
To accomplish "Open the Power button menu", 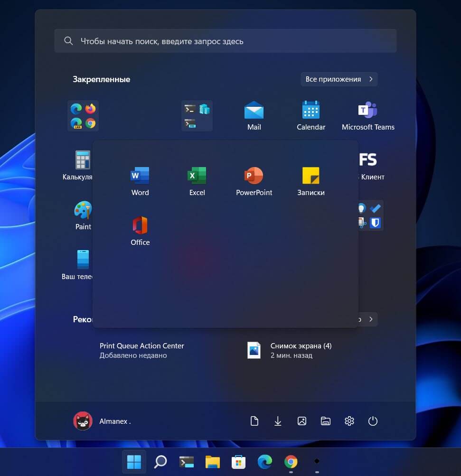I will 373,421.
